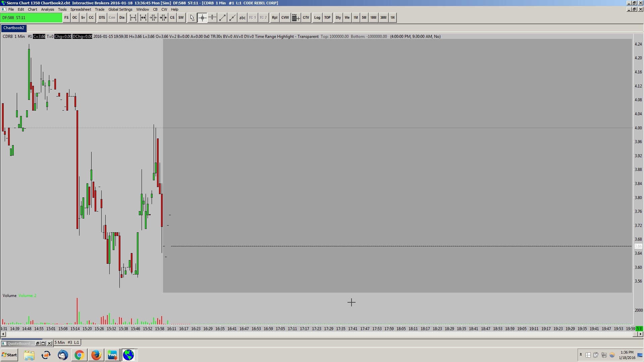644x362 pixels.
Task: Open the chart values grid tool
Action: click(296, 18)
